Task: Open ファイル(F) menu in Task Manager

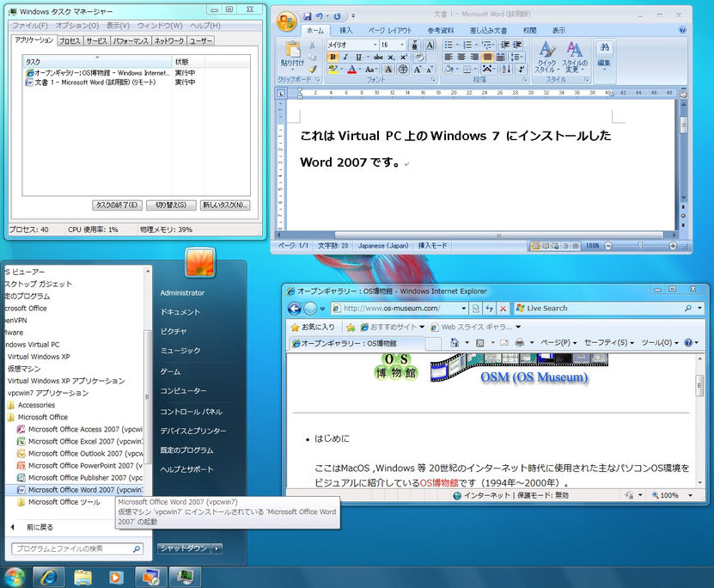Action: [29, 26]
